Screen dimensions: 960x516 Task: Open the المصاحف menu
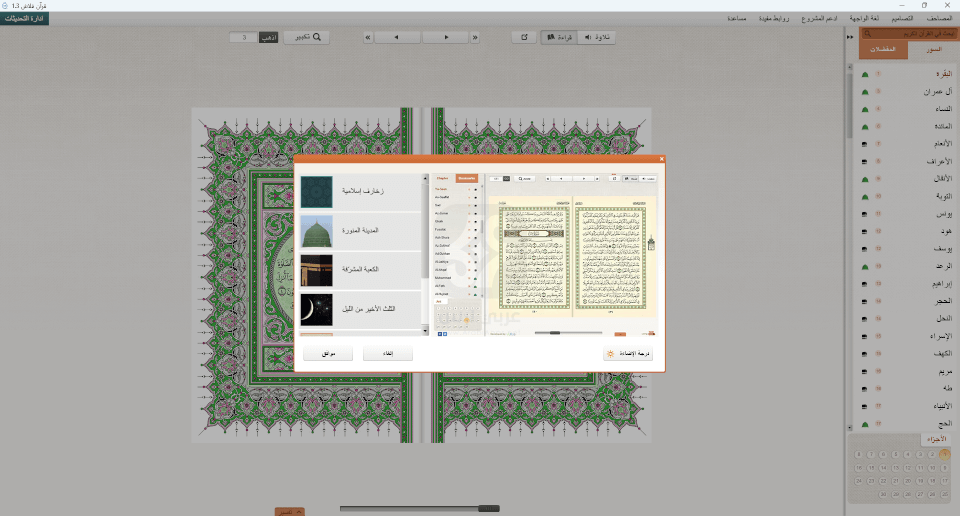(x=939, y=18)
